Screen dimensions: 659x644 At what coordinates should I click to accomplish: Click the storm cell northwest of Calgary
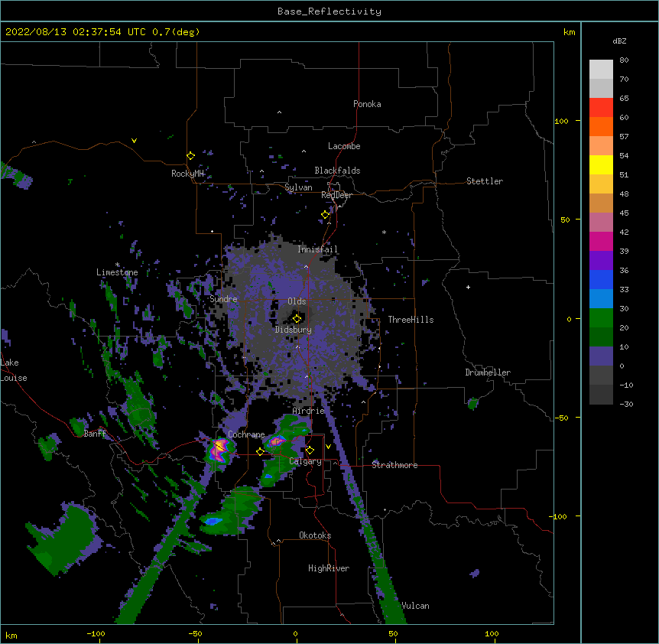pyautogui.click(x=276, y=441)
